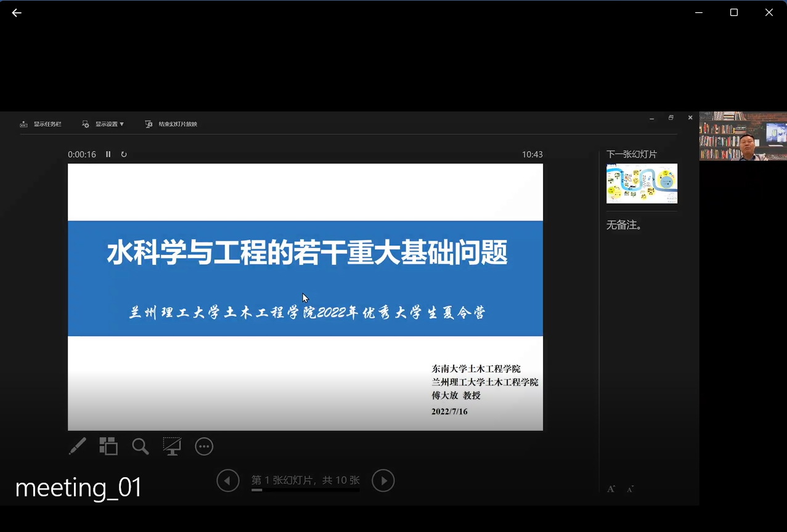Image resolution: width=787 pixels, height=532 pixels.
Task: Select the pen and laser pointer tool
Action: [77, 446]
